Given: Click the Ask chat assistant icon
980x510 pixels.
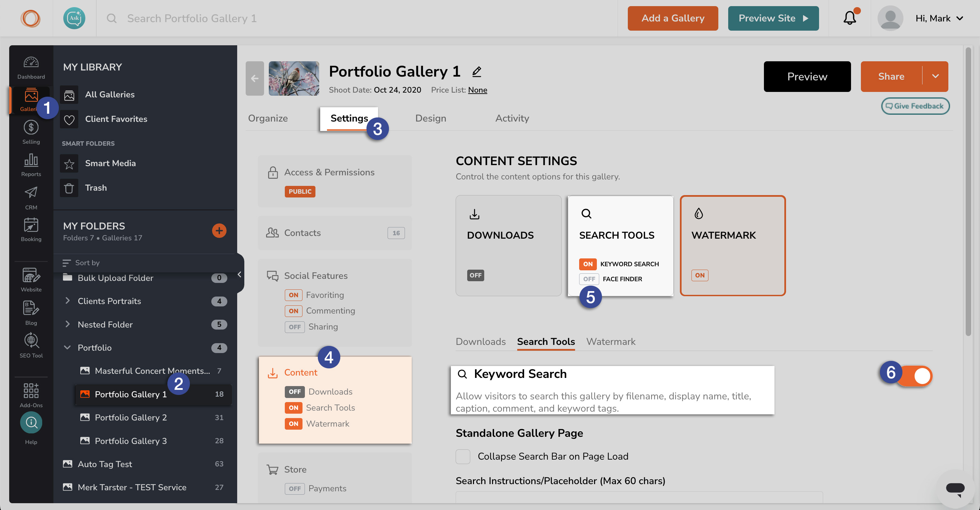Looking at the screenshot, I should [x=74, y=18].
